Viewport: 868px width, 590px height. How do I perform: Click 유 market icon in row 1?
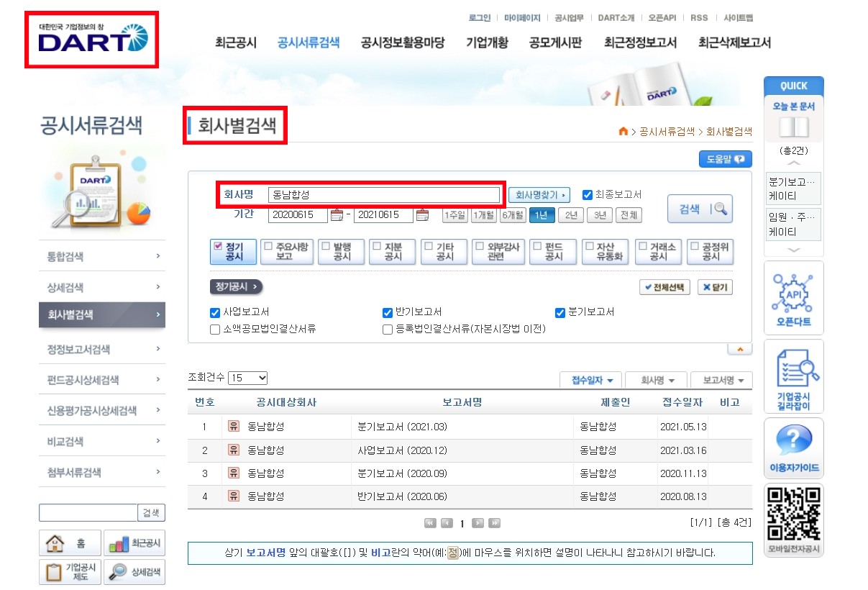click(233, 427)
